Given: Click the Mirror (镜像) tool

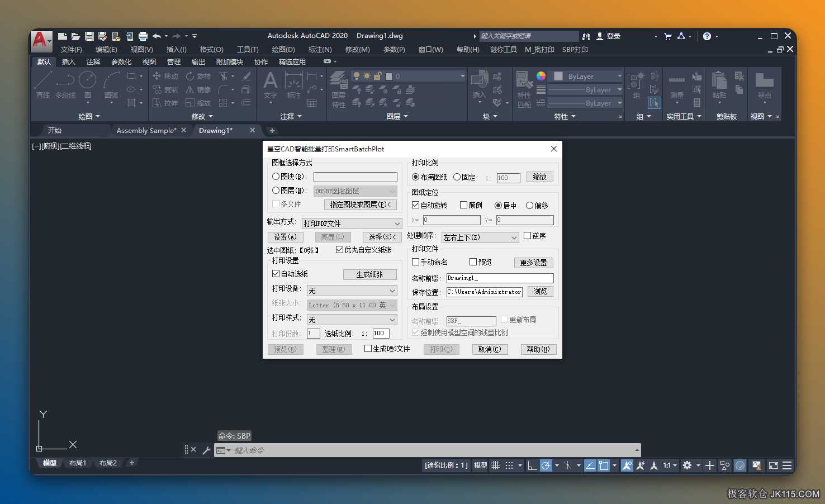Looking at the screenshot, I should click(198, 89).
